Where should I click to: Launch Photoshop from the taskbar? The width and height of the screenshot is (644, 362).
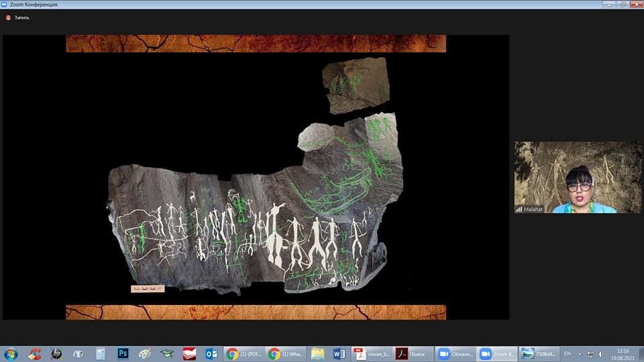123,354
